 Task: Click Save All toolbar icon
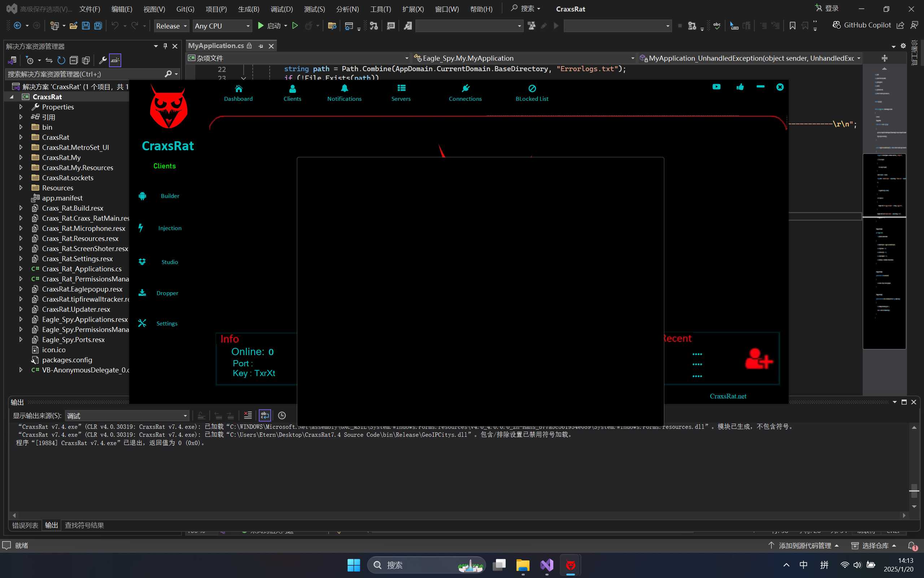(x=98, y=26)
